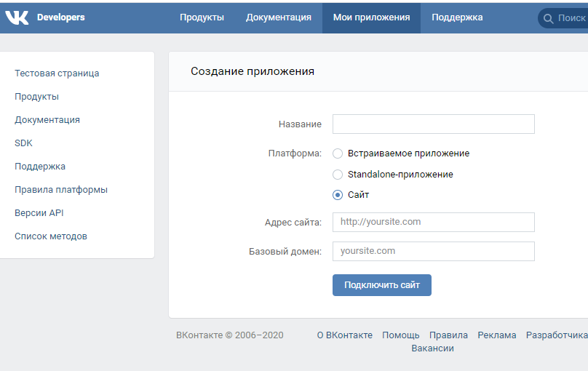Click the Вакансии footer link
Image resolution: width=588 pixels, height=371 pixels.
point(432,348)
